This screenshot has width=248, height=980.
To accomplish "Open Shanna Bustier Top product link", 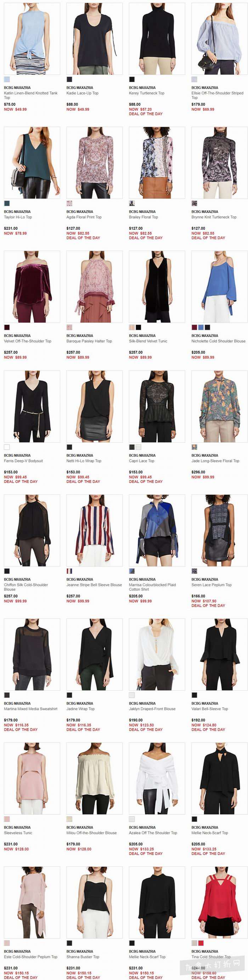I will (x=83, y=957).
